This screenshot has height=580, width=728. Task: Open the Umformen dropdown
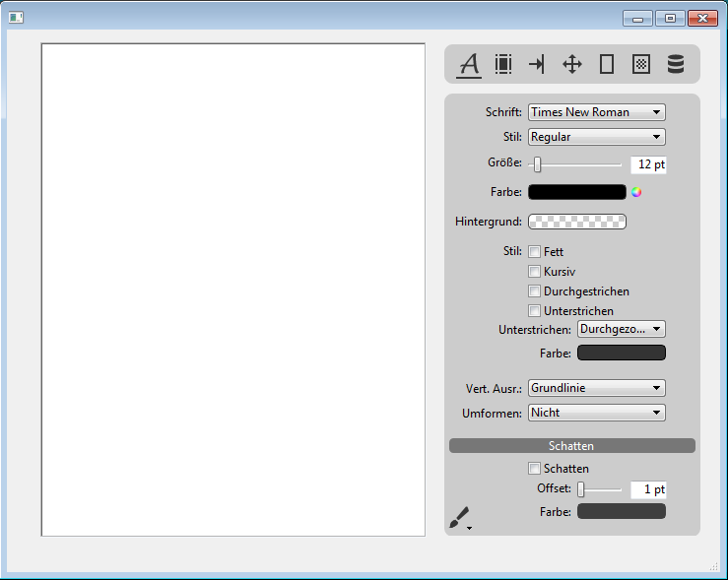pos(596,413)
